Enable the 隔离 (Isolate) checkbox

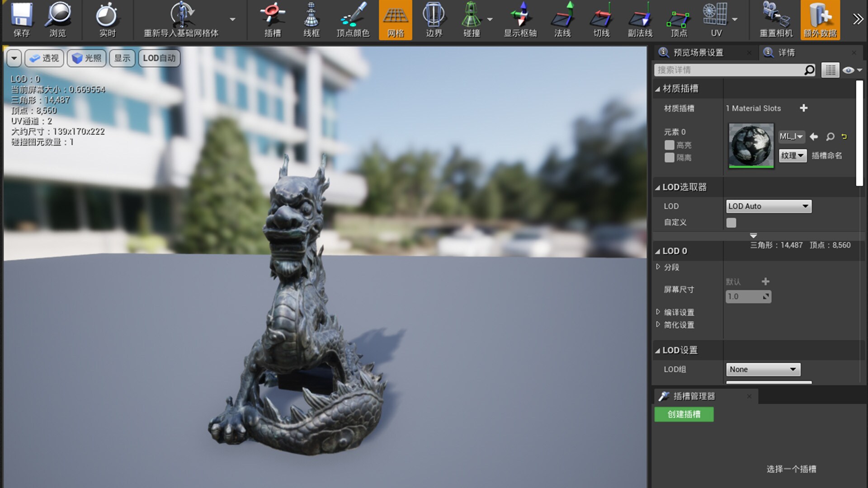tap(670, 158)
